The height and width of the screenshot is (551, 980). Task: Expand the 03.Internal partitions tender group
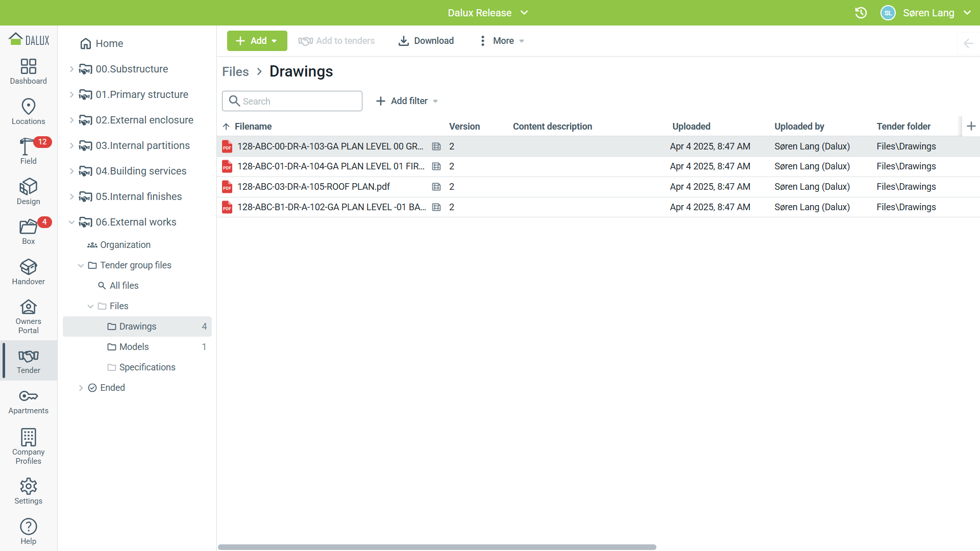click(x=71, y=145)
